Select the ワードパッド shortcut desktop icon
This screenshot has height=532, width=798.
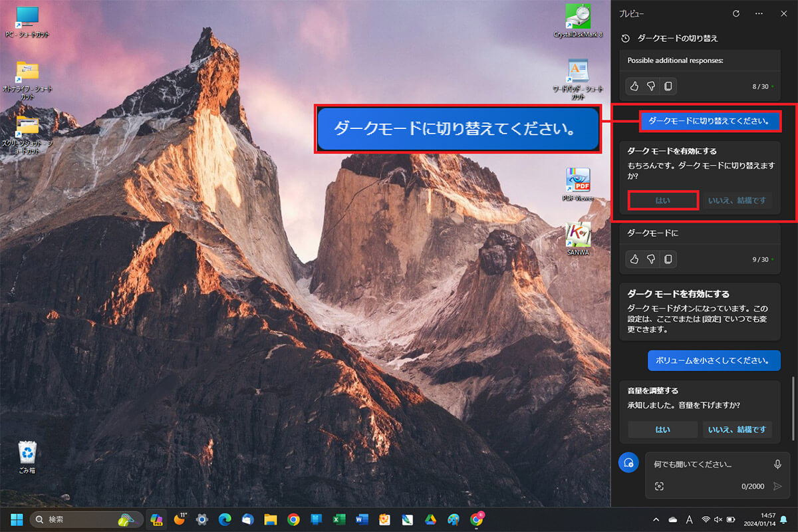click(x=578, y=79)
